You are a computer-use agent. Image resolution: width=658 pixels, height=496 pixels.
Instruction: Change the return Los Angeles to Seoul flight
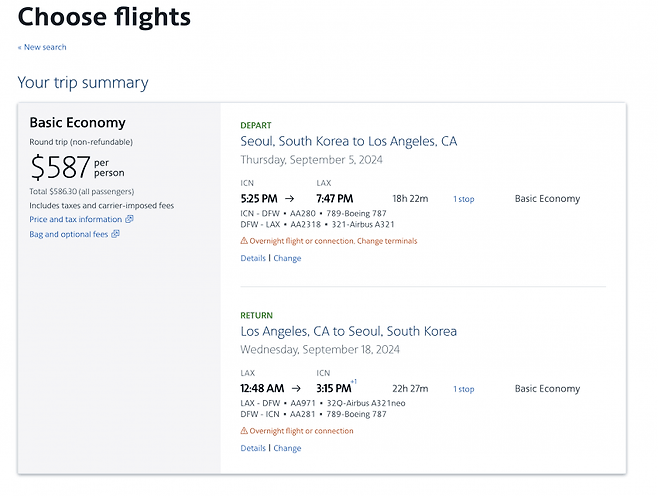[287, 448]
